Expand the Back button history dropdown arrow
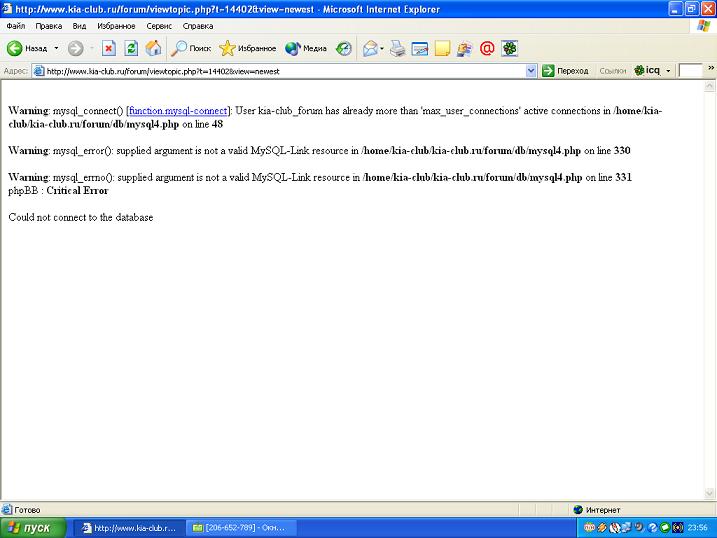The image size is (717, 538). pyautogui.click(x=56, y=48)
